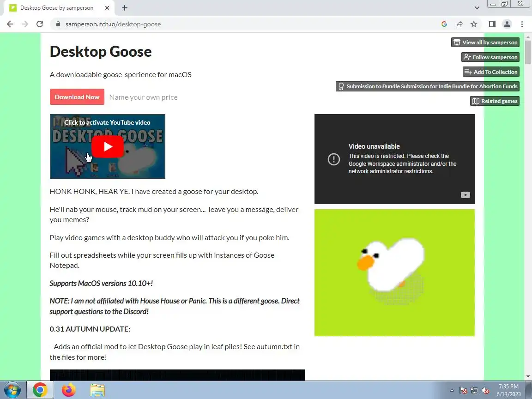Click 'Supports MacOS versions 10.10+!' text
The width and height of the screenshot is (532, 399).
[101, 283]
